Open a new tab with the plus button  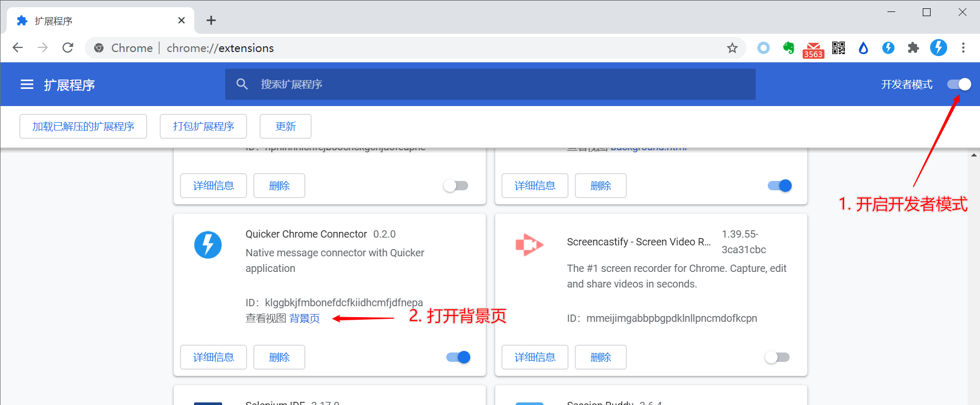pos(211,20)
